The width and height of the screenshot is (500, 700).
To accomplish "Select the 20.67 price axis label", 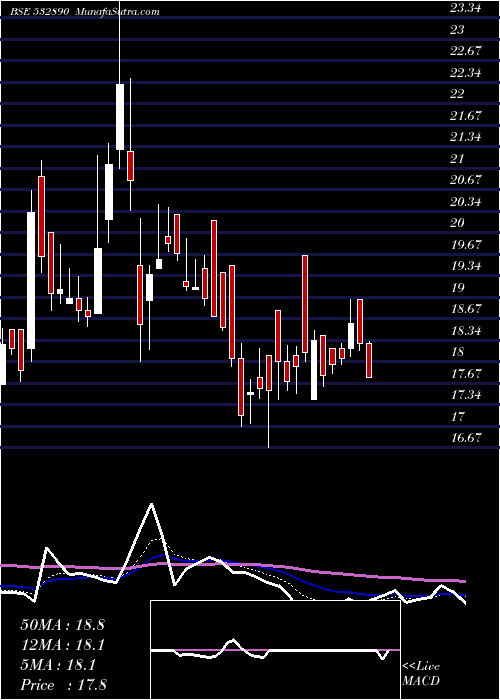I will 466,180.
